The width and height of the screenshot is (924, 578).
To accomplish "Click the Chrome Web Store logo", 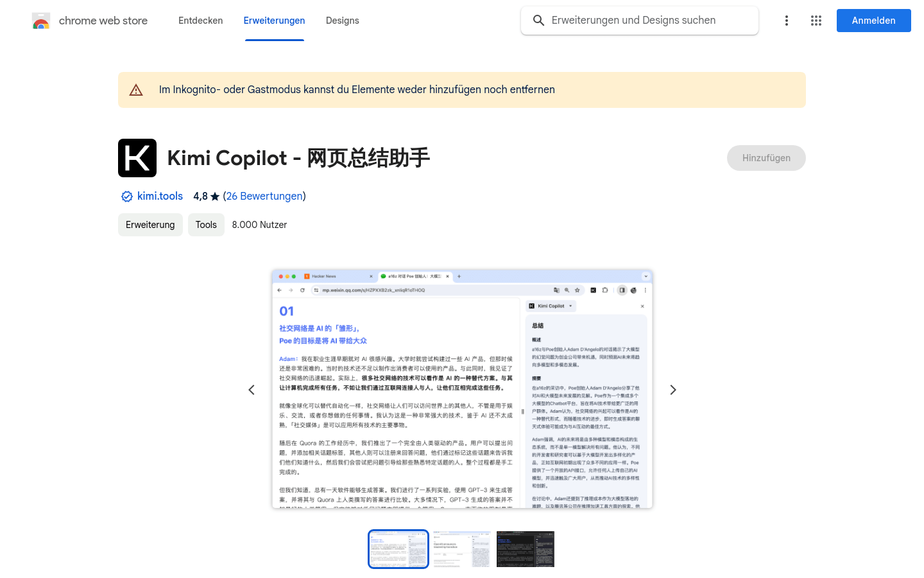I will point(41,21).
